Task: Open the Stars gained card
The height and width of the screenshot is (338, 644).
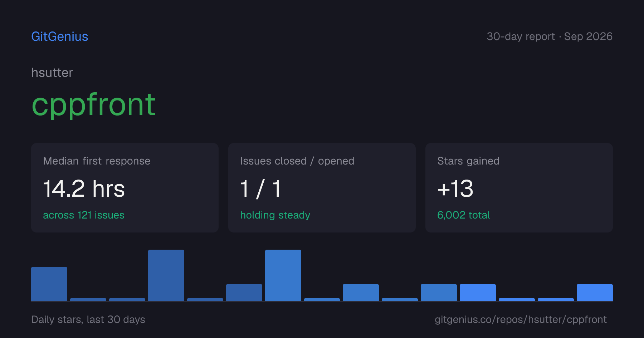Action: [519, 188]
